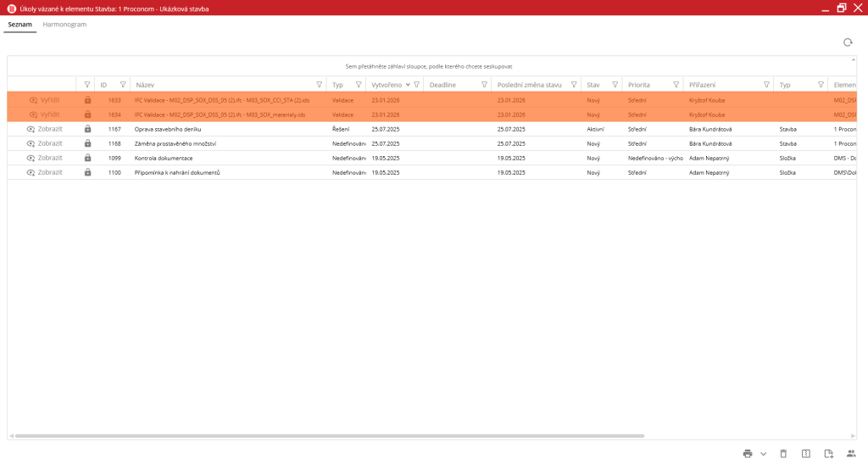Open the filter on the Priorita column
Image resolution: width=868 pixels, height=464 pixels.
point(676,85)
